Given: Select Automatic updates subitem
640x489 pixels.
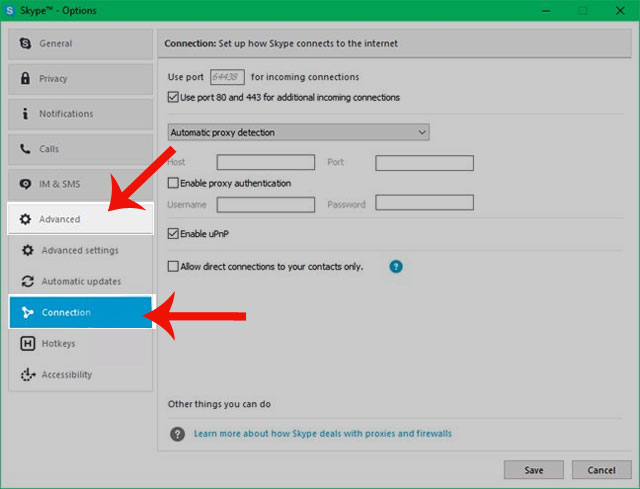Looking at the screenshot, I should 80,281.
